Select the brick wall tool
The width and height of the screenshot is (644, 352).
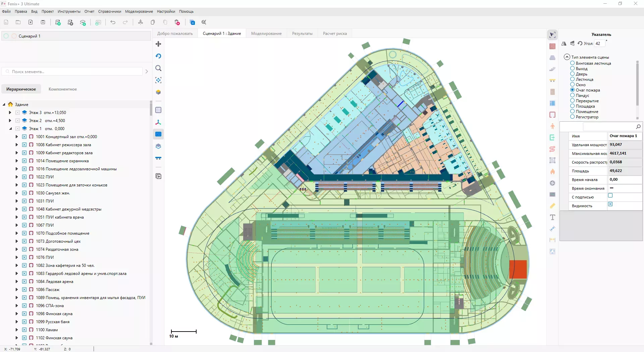coord(552,46)
